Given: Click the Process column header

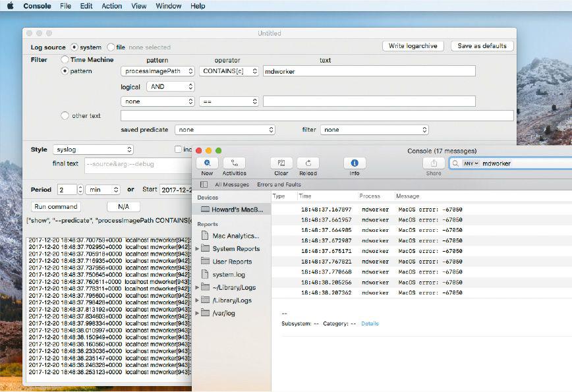Looking at the screenshot, I should (376, 196).
